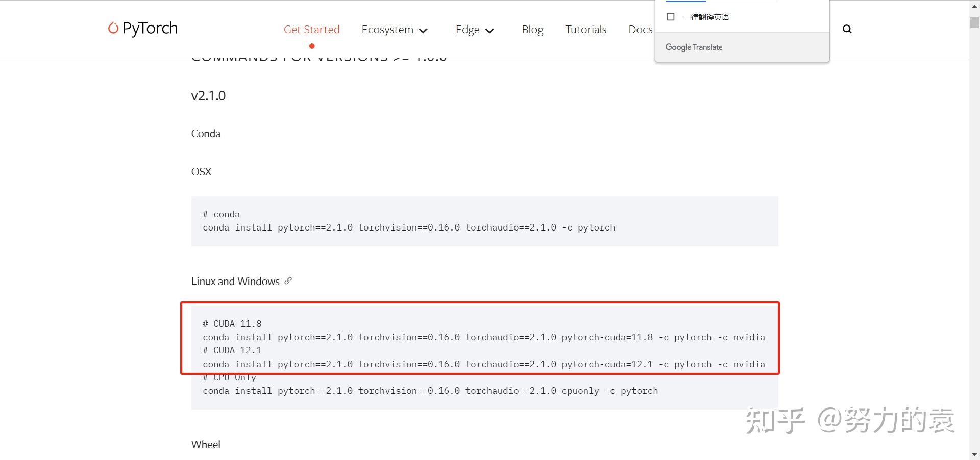Open the Ecosystem chevron arrow

(423, 30)
